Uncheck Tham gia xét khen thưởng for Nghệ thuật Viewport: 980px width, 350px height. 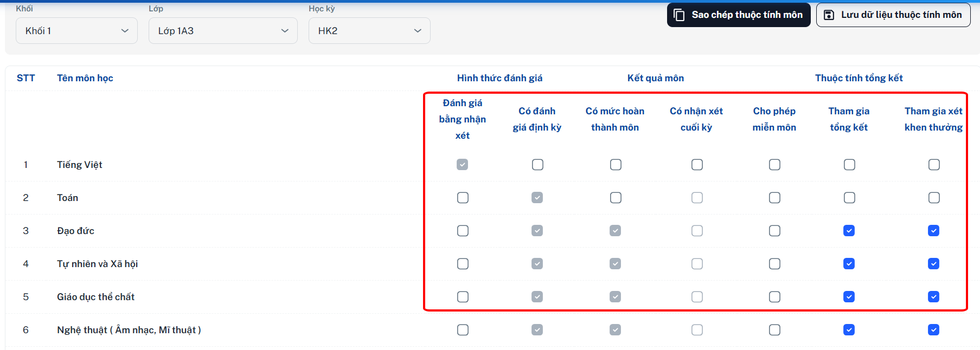tap(934, 329)
